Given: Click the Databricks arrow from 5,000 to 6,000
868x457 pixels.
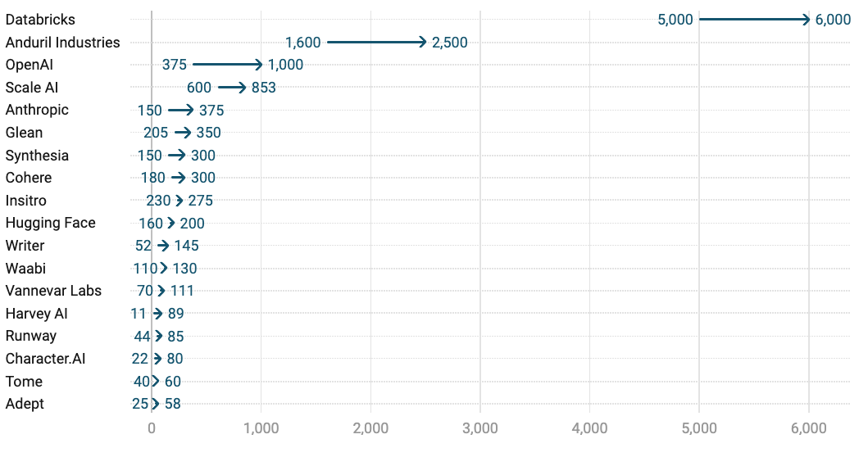Looking at the screenshot, I should (x=754, y=20).
